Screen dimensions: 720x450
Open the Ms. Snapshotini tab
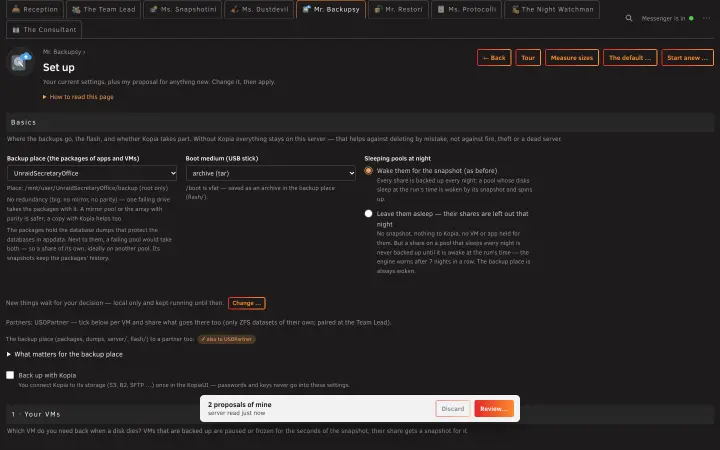click(x=182, y=9)
